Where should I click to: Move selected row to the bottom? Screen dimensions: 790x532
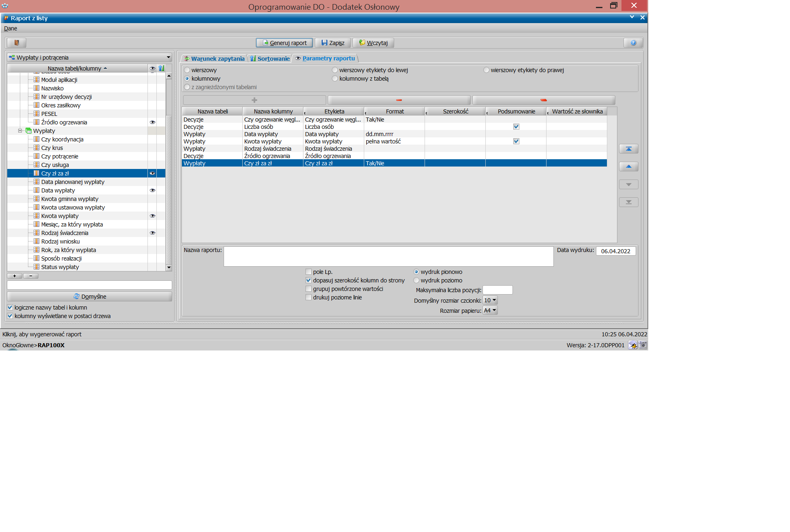coord(629,202)
